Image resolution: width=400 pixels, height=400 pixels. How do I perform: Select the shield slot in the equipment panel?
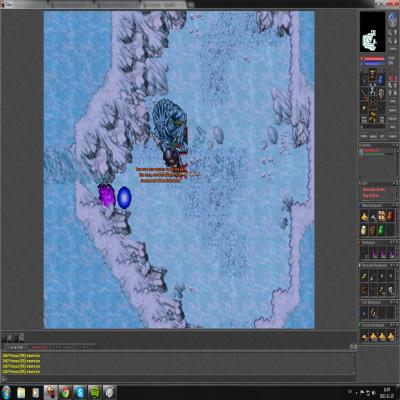pyautogui.click(x=381, y=94)
